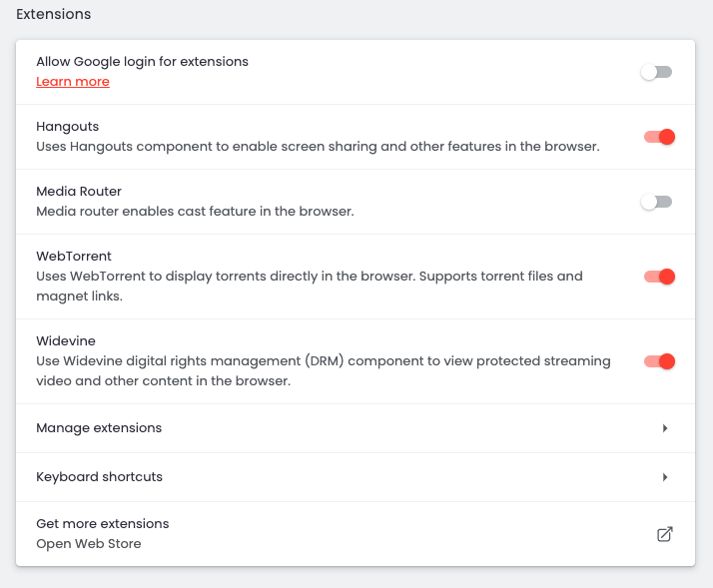The image size is (713, 588).
Task: Disable the WebTorrent toggle
Action: 659,277
